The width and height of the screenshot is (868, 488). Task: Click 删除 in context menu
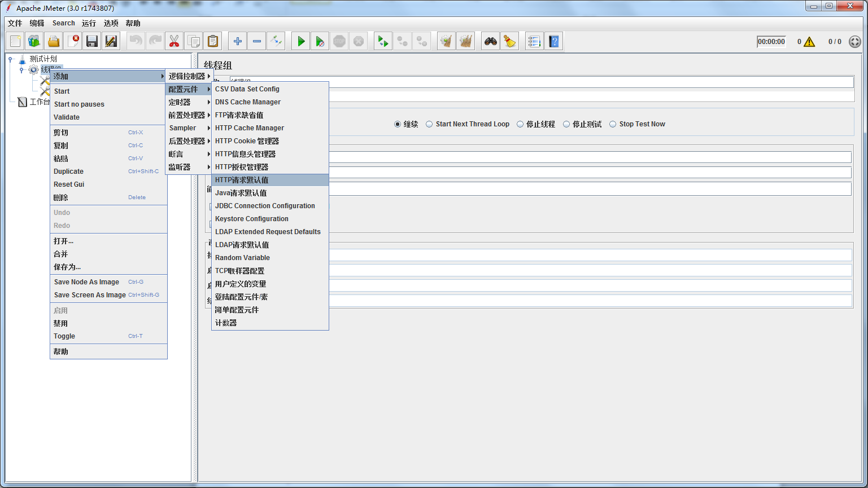[x=108, y=197]
